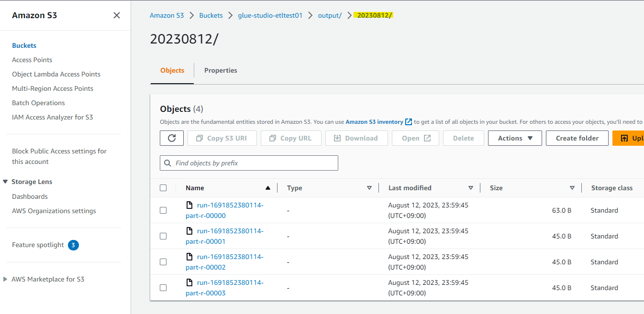
Task: Click the file icon for part-r-00003
Action: [x=189, y=282]
